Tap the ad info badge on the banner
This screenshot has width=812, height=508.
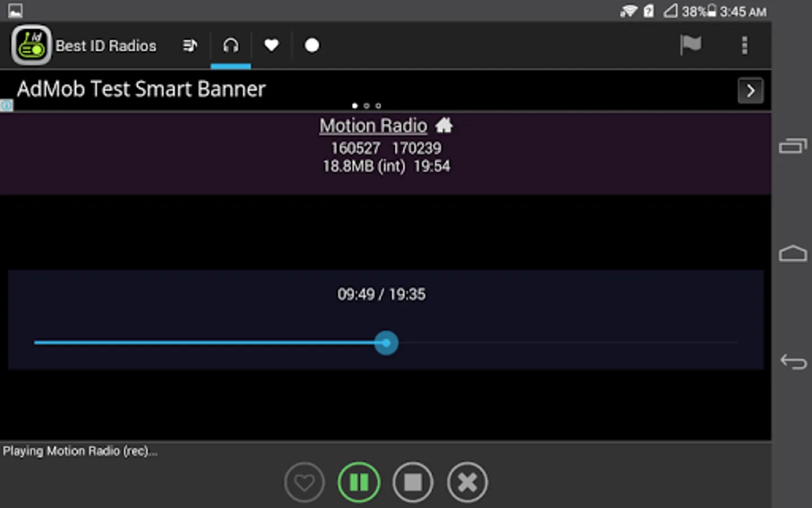[6, 106]
